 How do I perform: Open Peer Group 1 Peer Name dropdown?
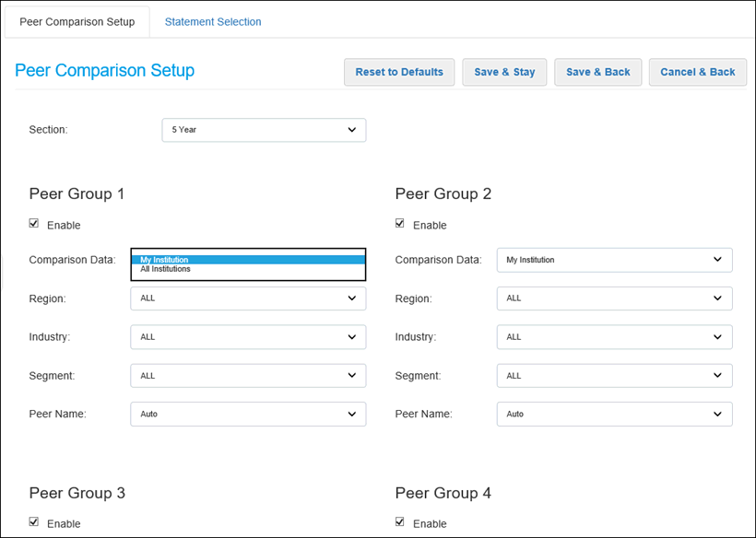coord(248,415)
